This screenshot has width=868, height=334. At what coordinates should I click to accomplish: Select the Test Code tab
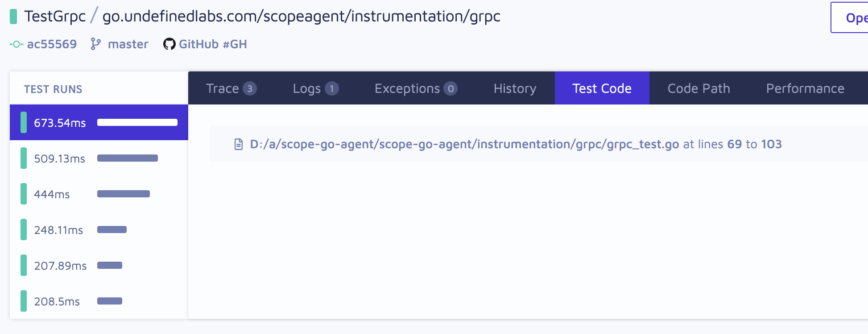coord(602,88)
